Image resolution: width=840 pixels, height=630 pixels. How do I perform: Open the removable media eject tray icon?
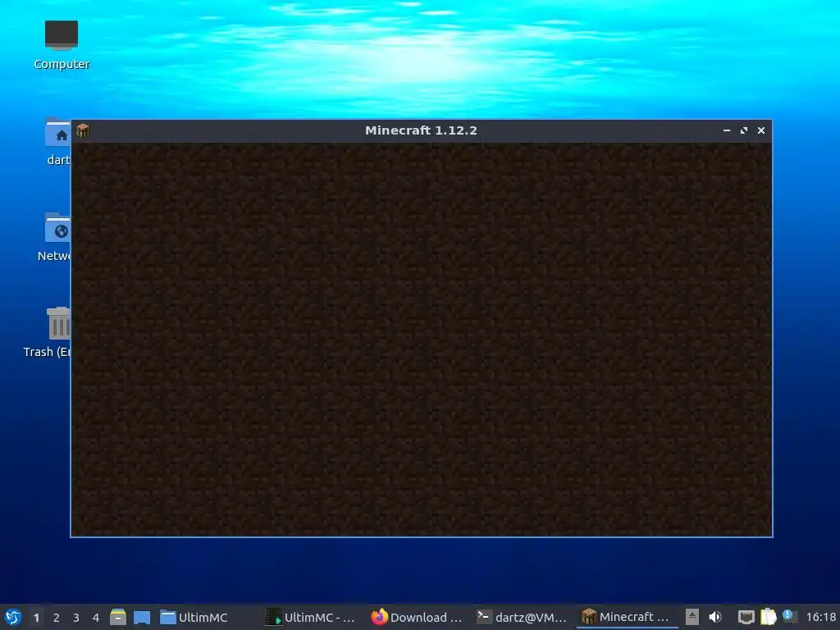pyautogui.click(x=692, y=617)
